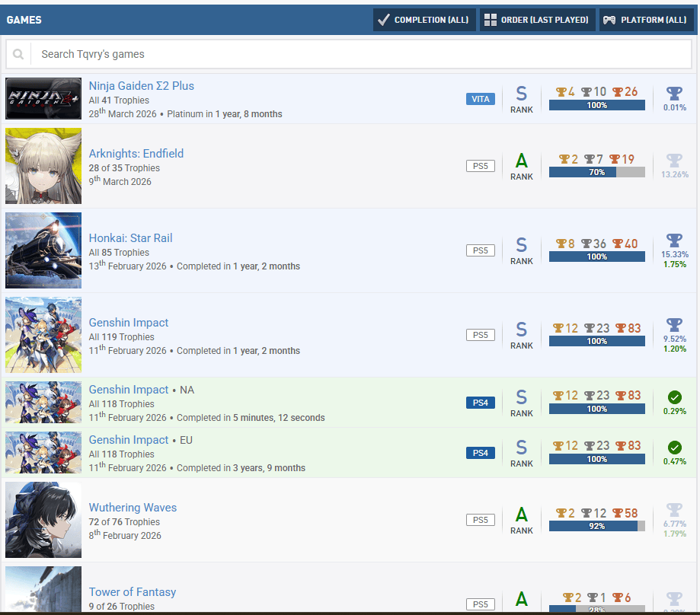Click the gold trophy count for Genshin Impact PS5

coord(565,329)
